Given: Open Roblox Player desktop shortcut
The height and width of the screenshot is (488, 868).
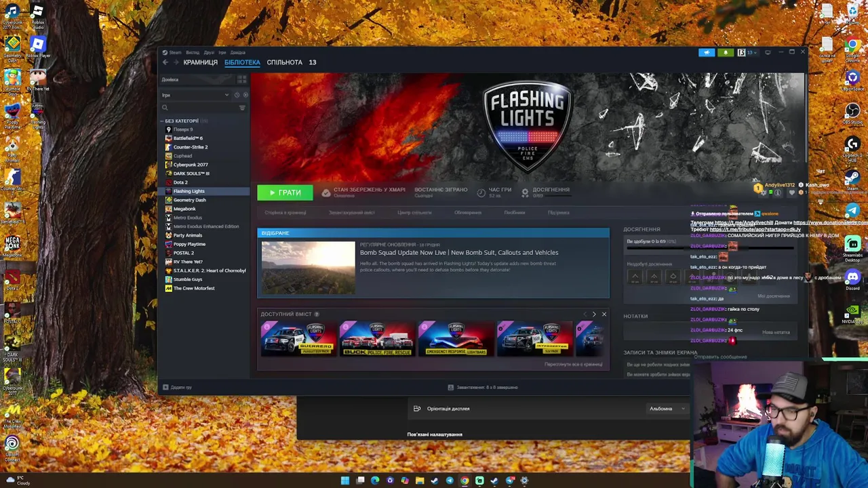Looking at the screenshot, I should click(x=38, y=47).
